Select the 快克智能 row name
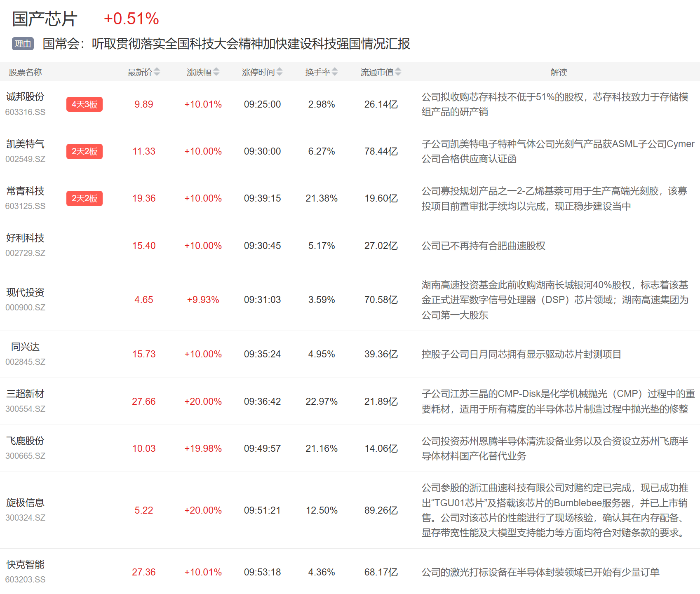700x594 pixels. [25, 565]
